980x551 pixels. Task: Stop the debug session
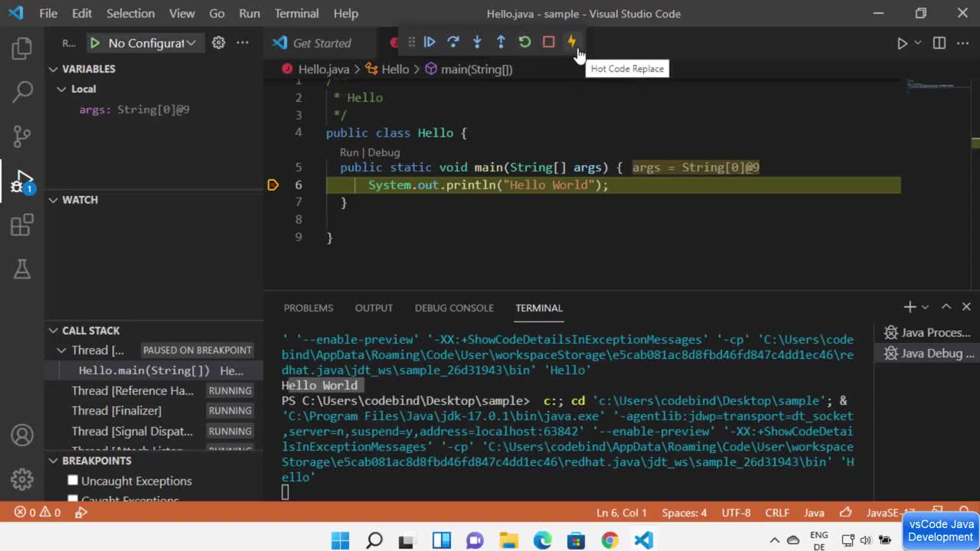pos(548,42)
